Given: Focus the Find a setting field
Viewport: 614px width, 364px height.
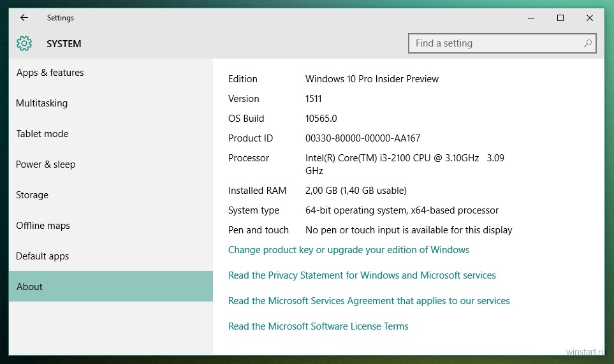Looking at the screenshot, I should [x=502, y=43].
